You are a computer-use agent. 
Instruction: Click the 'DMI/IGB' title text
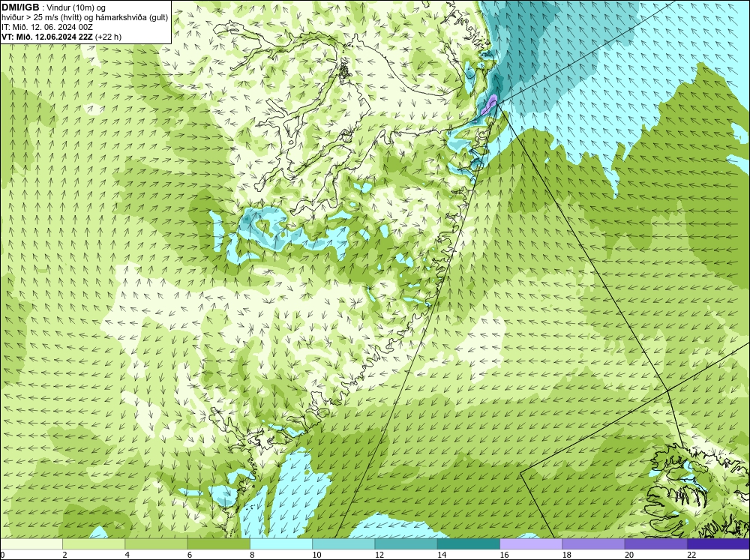pyautogui.click(x=20, y=7)
